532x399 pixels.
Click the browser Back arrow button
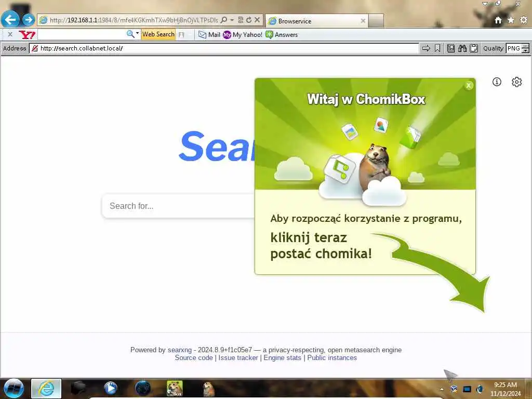tap(10, 20)
